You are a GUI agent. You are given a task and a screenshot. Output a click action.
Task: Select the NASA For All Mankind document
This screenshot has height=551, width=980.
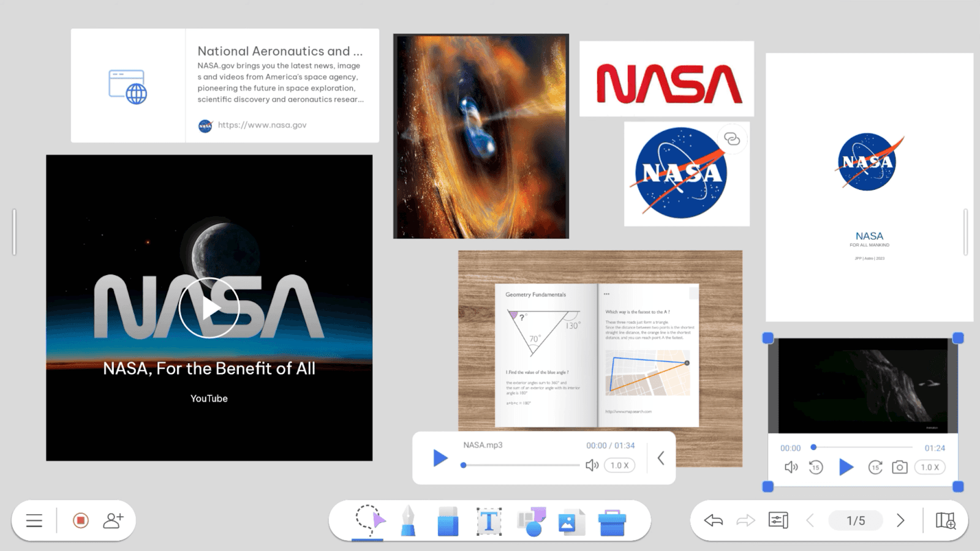[869, 187]
